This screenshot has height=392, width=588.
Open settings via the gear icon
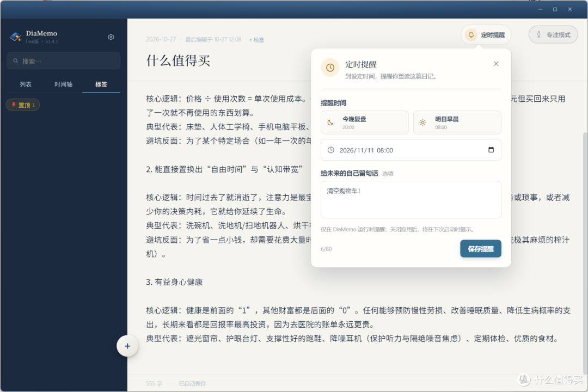[x=111, y=37]
